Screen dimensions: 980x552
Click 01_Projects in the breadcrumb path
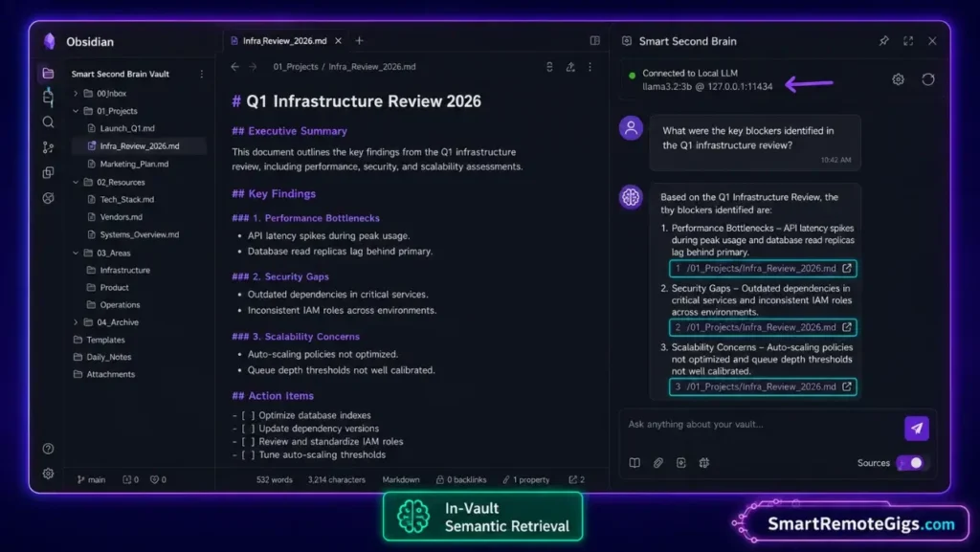(295, 67)
